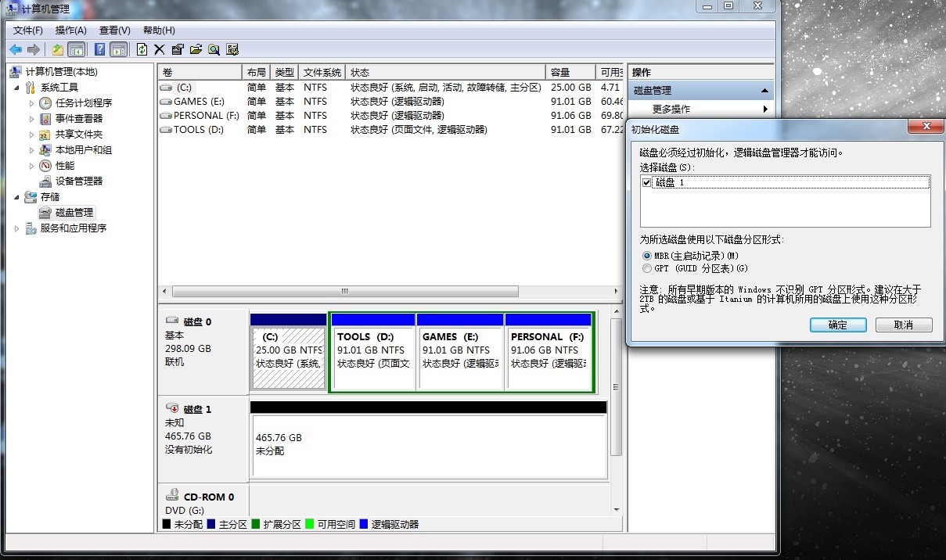Click the TOOLS (D:) volume row
The width and height of the screenshot is (946, 560).
coord(390,130)
